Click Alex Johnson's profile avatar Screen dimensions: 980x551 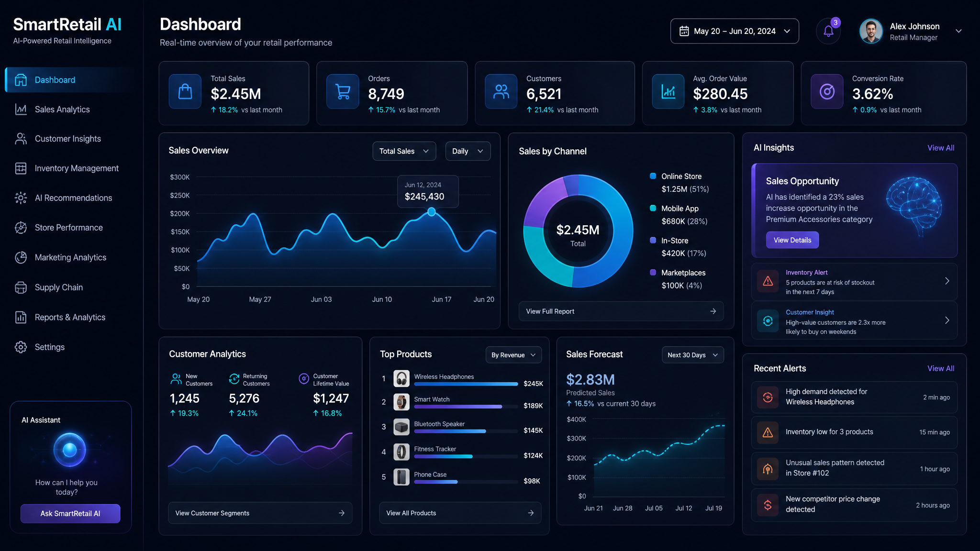point(871,31)
